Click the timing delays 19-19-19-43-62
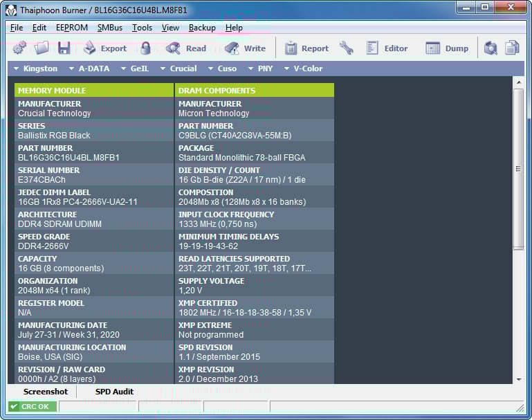 pos(208,246)
